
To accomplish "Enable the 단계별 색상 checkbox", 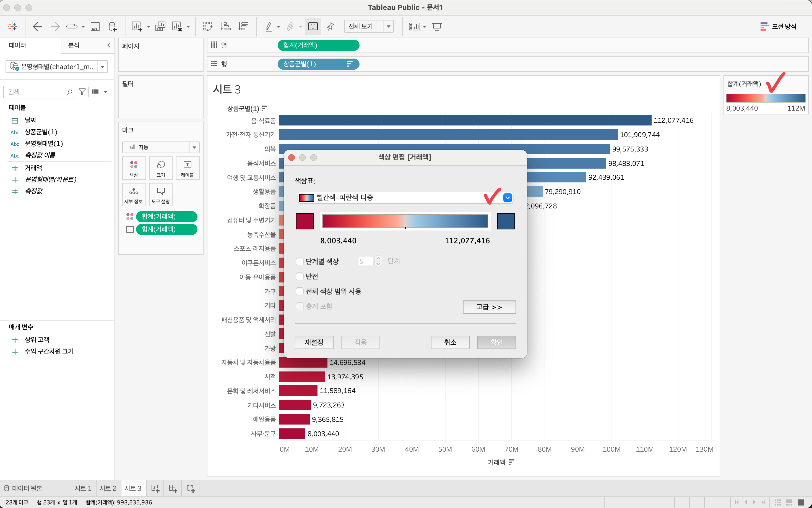I will pos(300,261).
